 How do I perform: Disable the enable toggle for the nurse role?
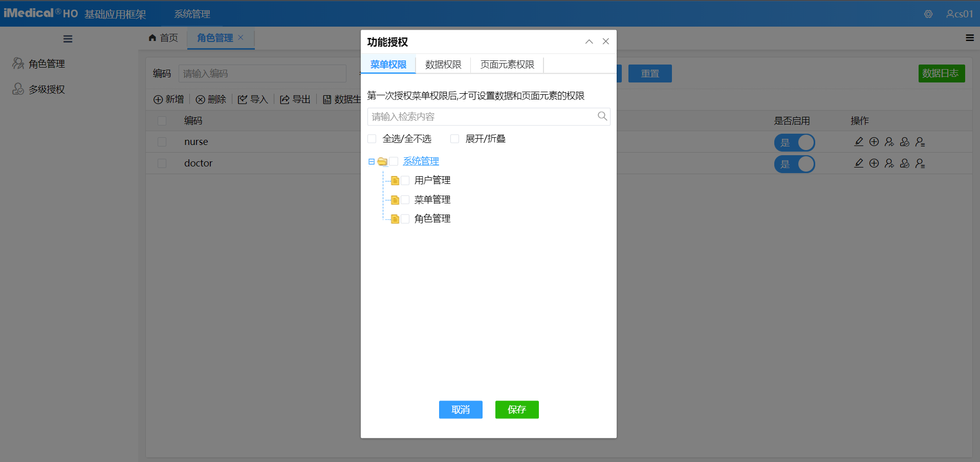click(x=794, y=142)
